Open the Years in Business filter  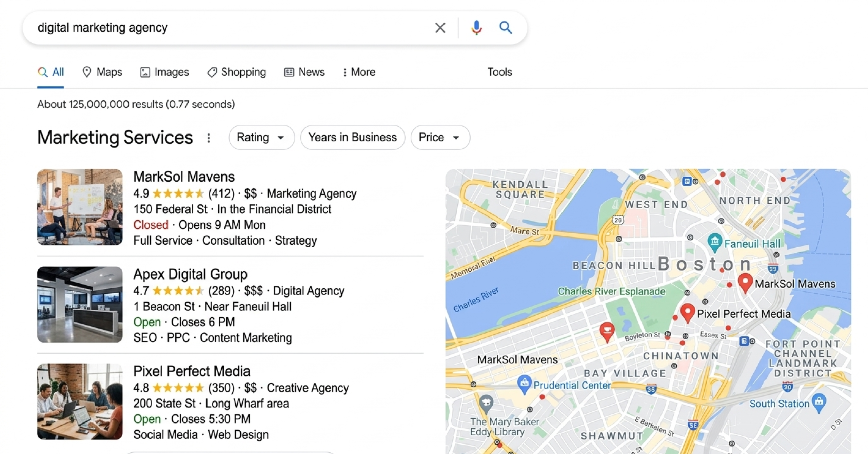(352, 138)
